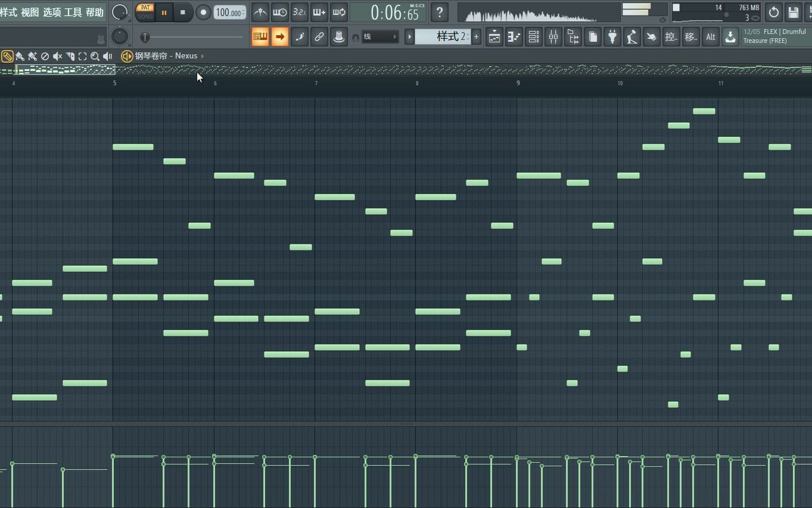
Task: Toggle wait for input to start playing
Action: [280, 12]
